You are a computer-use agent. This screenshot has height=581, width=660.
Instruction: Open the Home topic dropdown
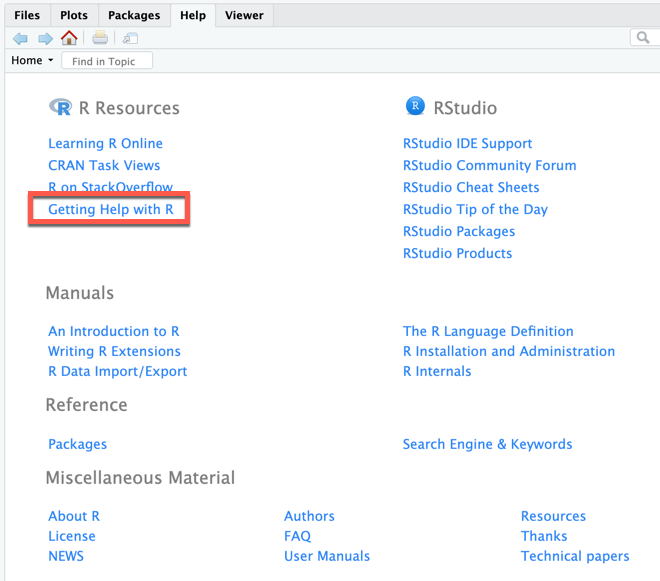click(32, 61)
